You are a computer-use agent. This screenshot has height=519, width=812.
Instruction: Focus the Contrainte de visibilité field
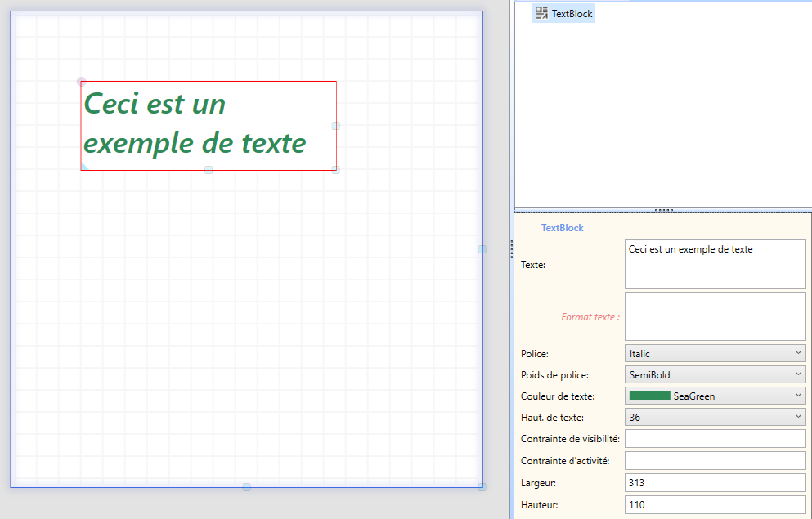(715, 439)
